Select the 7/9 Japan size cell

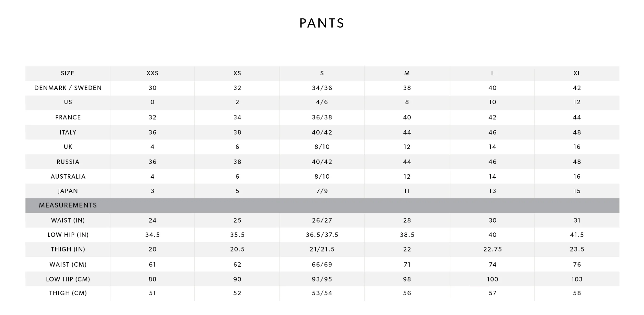[322, 191]
